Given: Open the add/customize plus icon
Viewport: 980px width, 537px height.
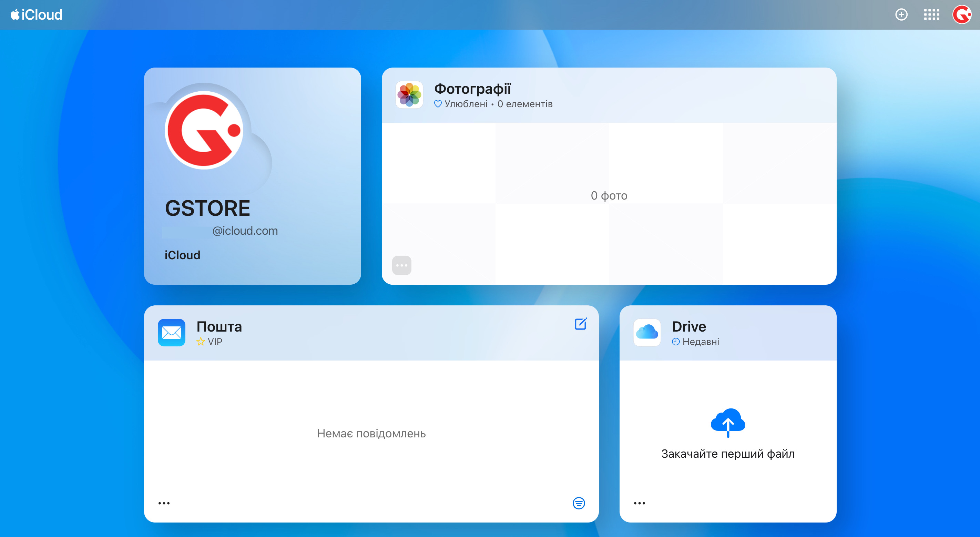Looking at the screenshot, I should [901, 15].
